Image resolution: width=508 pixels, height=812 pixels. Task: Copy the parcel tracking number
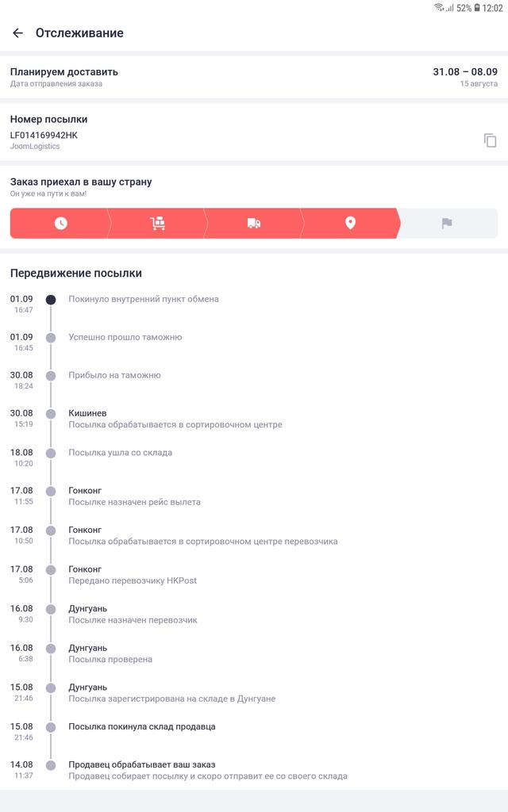coord(490,140)
